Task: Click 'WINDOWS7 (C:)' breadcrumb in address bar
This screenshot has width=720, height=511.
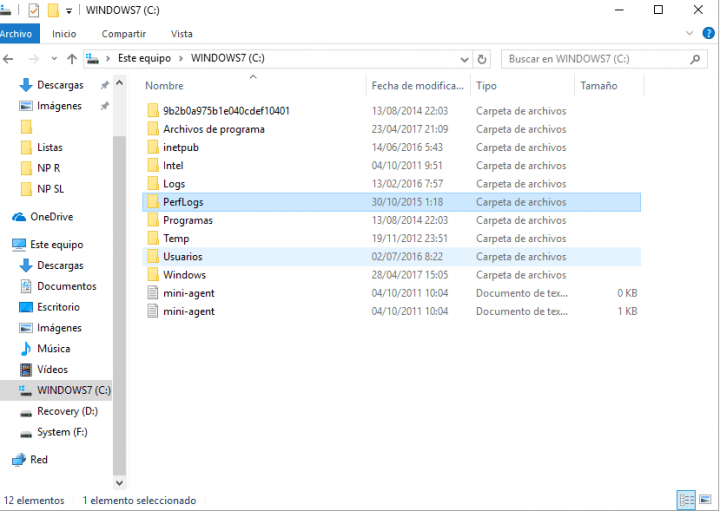Action: pos(228,58)
